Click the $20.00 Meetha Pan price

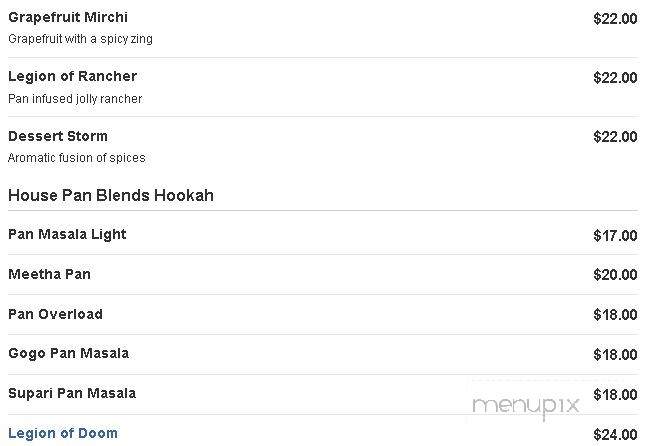pyautogui.click(x=615, y=275)
